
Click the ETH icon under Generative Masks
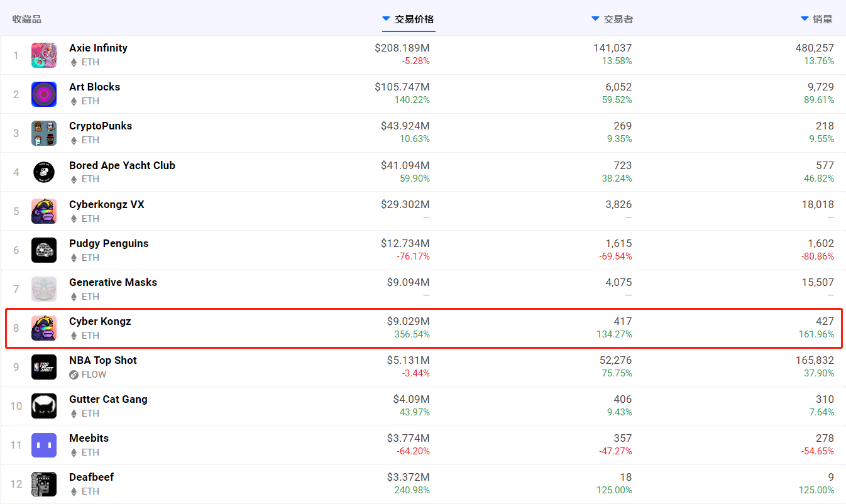tap(74, 297)
